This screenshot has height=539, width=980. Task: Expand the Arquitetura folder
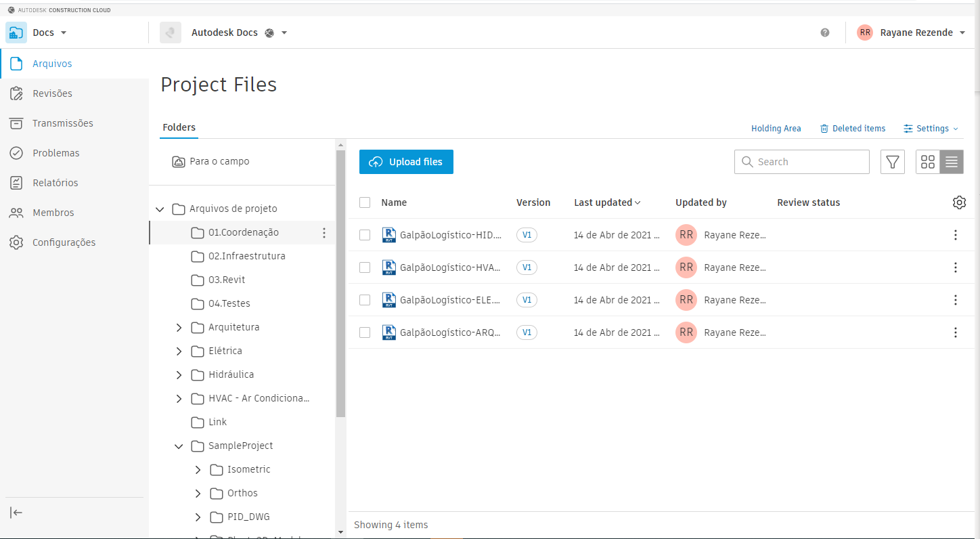[179, 326]
